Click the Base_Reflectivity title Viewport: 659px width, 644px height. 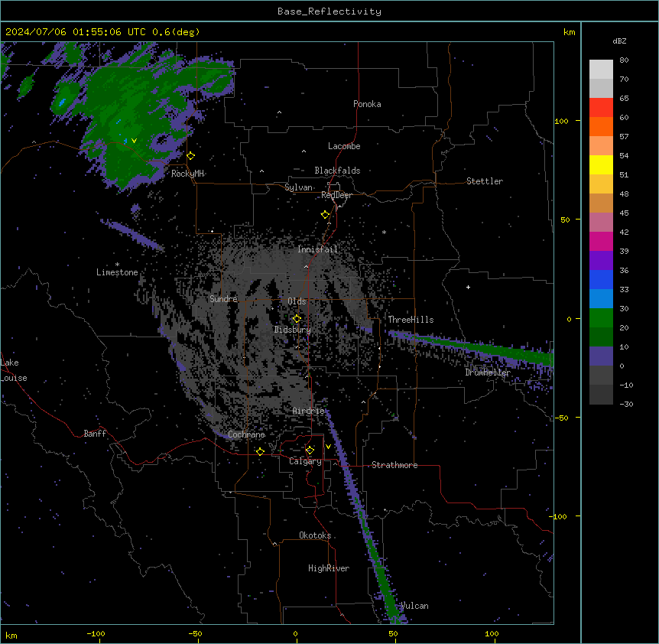click(x=329, y=11)
